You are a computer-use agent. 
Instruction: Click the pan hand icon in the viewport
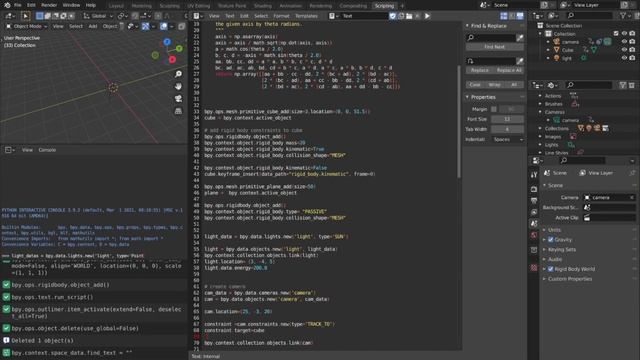coord(178,87)
